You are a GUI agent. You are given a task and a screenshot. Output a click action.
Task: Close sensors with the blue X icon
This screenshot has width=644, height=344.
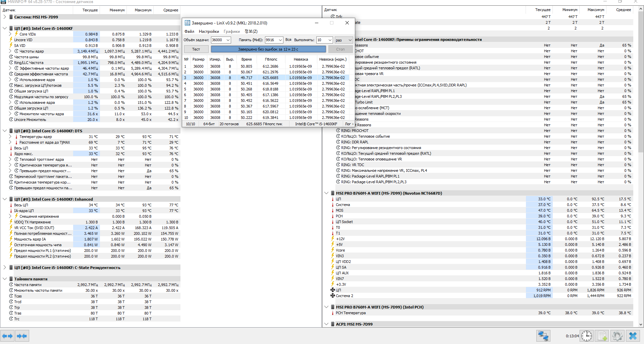point(633,336)
